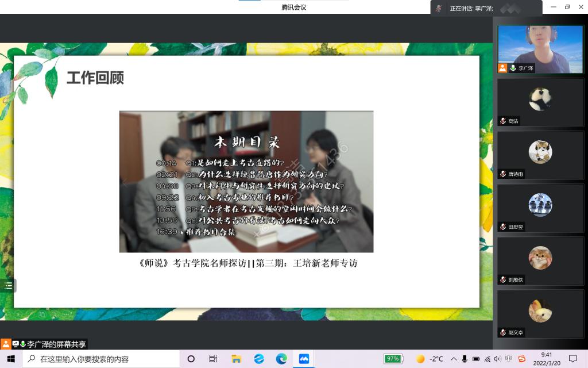The height and width of the screenshot is (368, 588).
Task: Open Cortana circle icon in taskbar
Action: tap(191, 359)
